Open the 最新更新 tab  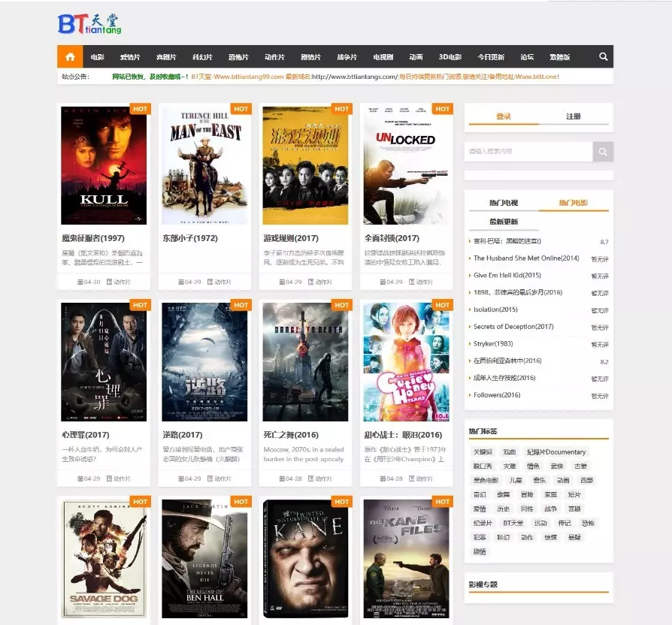504,222
